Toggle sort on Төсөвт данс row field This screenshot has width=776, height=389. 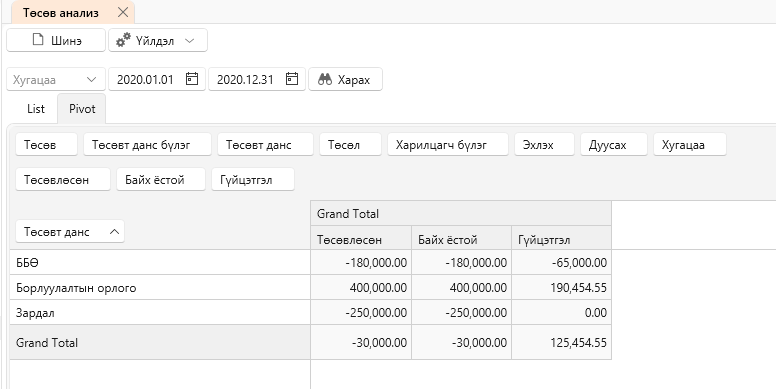70,232
